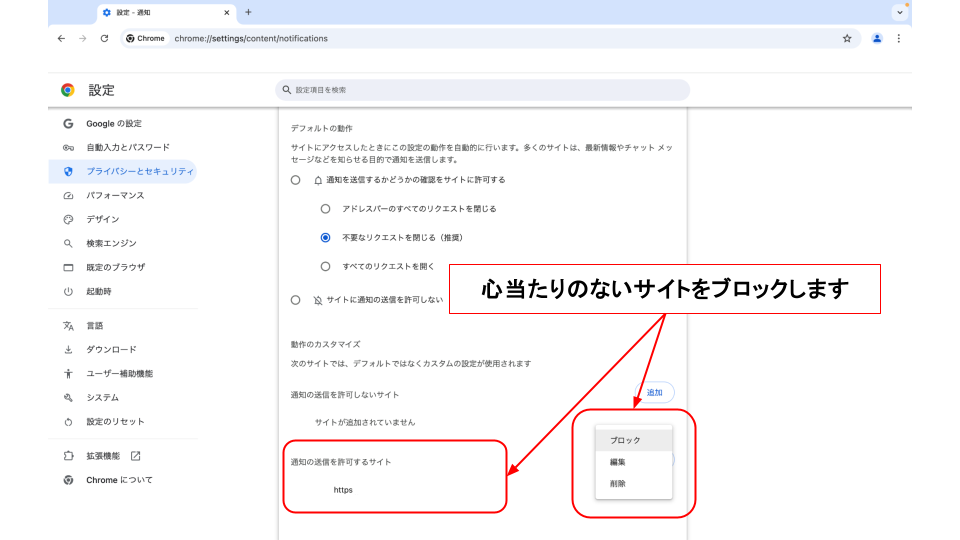This screenshot has width=960, height=540.
Task: Select サイトに通知の送信を許可しない radio button
Action: tap(295, 299)
